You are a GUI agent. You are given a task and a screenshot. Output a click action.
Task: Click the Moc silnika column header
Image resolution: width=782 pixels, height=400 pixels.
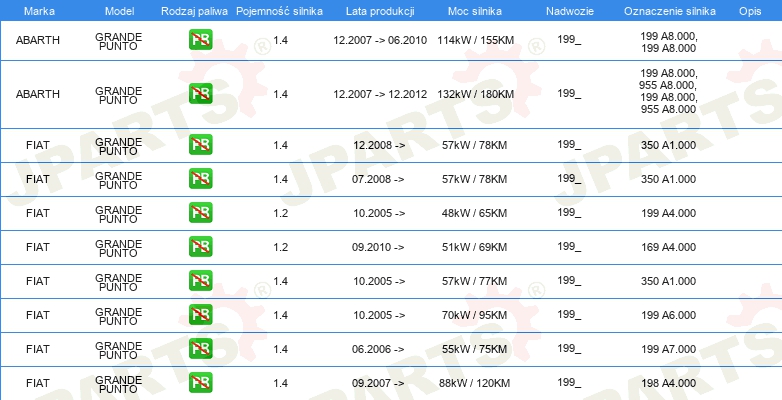[475, 11]
